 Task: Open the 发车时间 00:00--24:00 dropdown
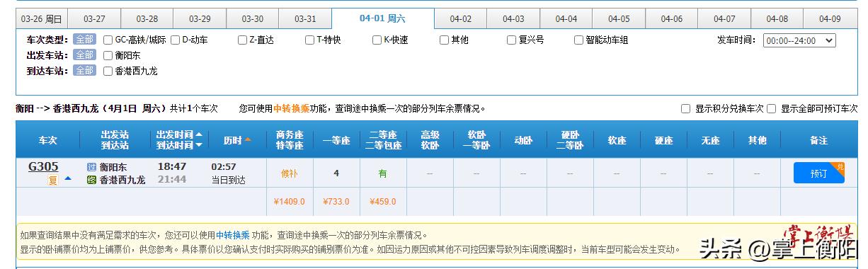[x=799, y=40]
